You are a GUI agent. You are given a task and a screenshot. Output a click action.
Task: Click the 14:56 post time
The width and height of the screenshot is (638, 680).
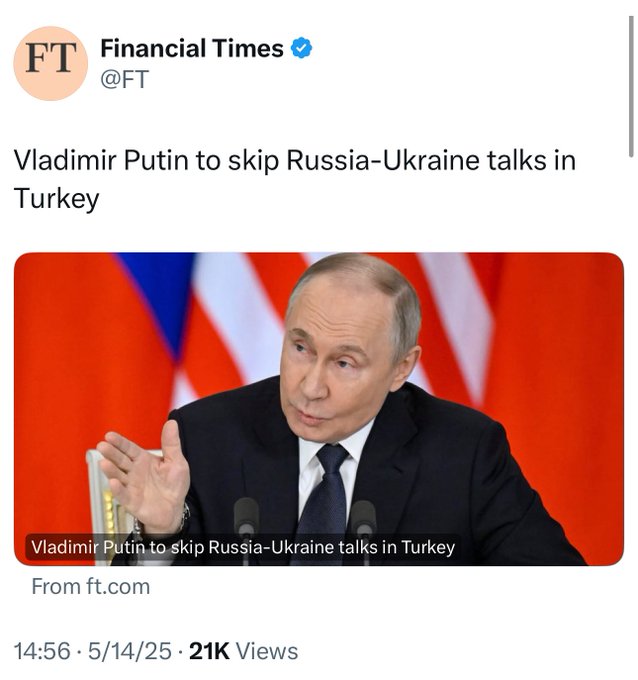tap(42, 651)
